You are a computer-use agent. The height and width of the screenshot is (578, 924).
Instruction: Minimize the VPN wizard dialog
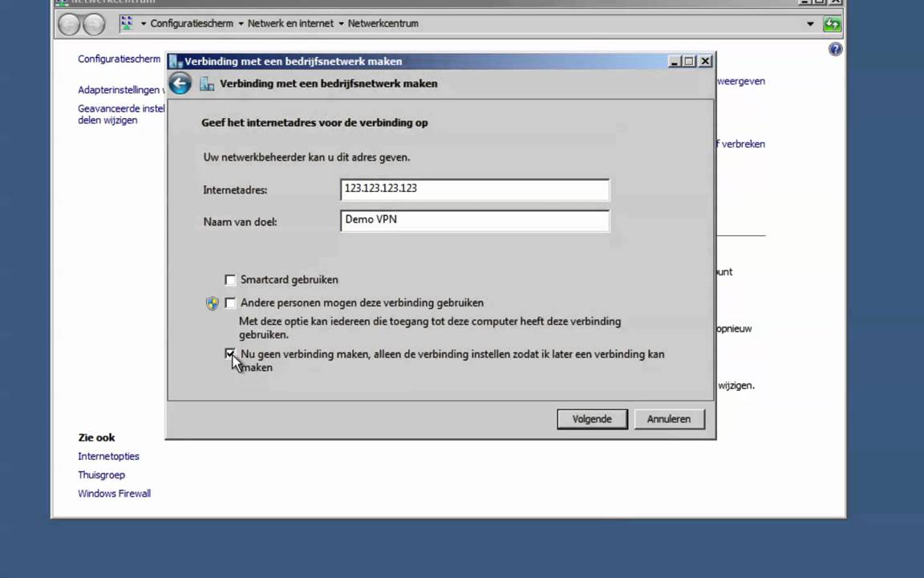point(675,61)
